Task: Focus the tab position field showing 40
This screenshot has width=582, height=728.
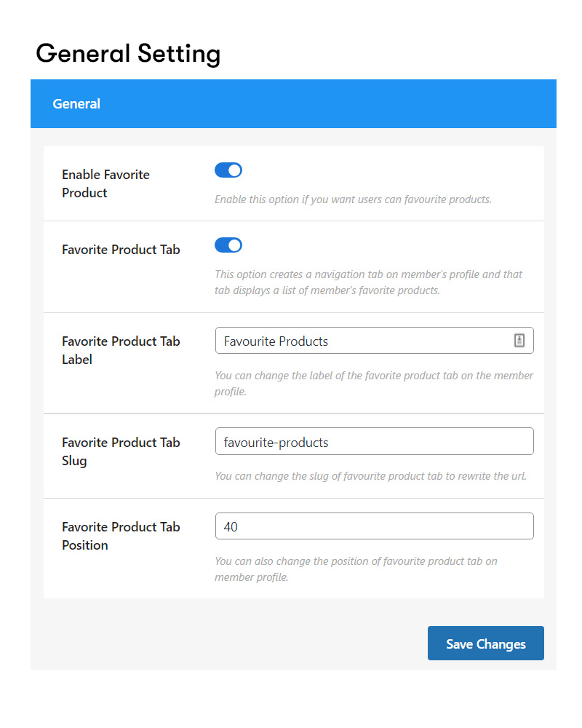Action: pyautogui.click(x=374, y=526)
